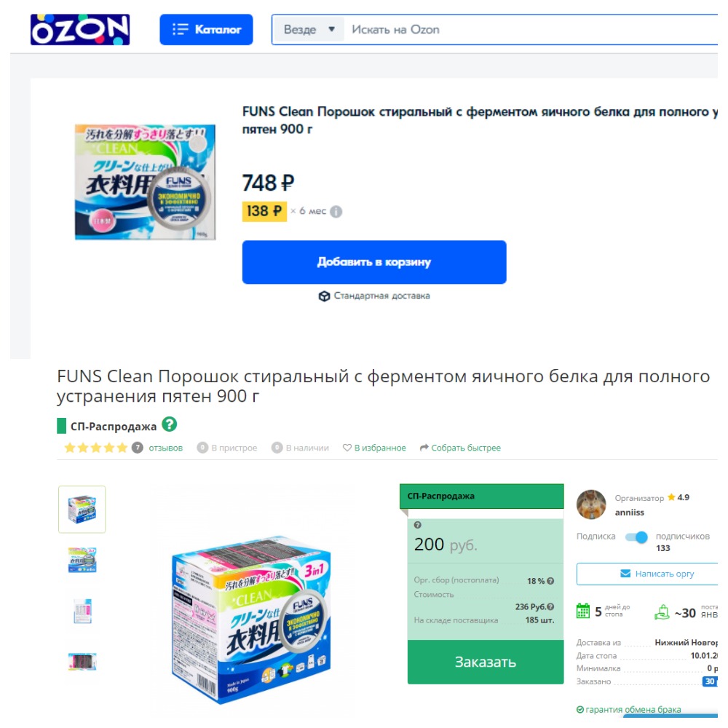Viewport: 728px width, 728px height.
Task: Click the heart В избранное icon
Action: pyautogui.click(x=347, y=448)
